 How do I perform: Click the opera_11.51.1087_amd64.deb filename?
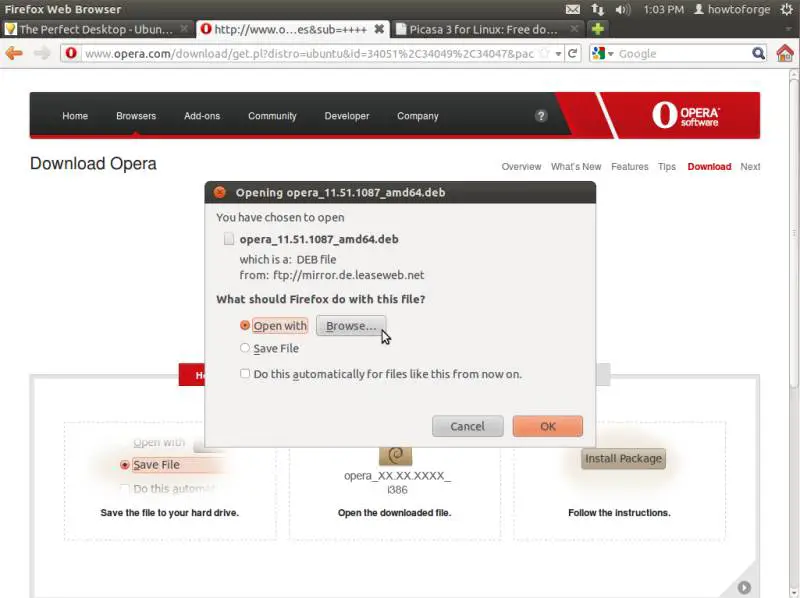coord(319,239)
